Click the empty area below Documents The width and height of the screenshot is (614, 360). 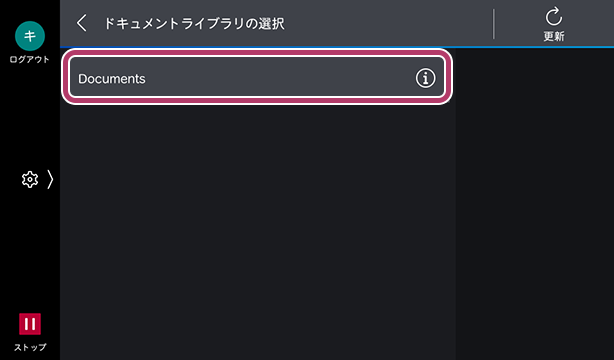pyautogui.click(x=258, y=231)
